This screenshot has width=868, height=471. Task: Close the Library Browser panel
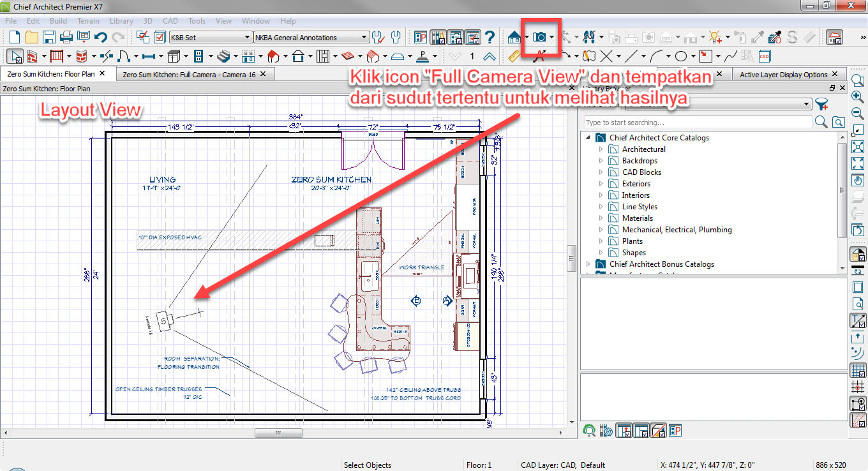[841, 88]
